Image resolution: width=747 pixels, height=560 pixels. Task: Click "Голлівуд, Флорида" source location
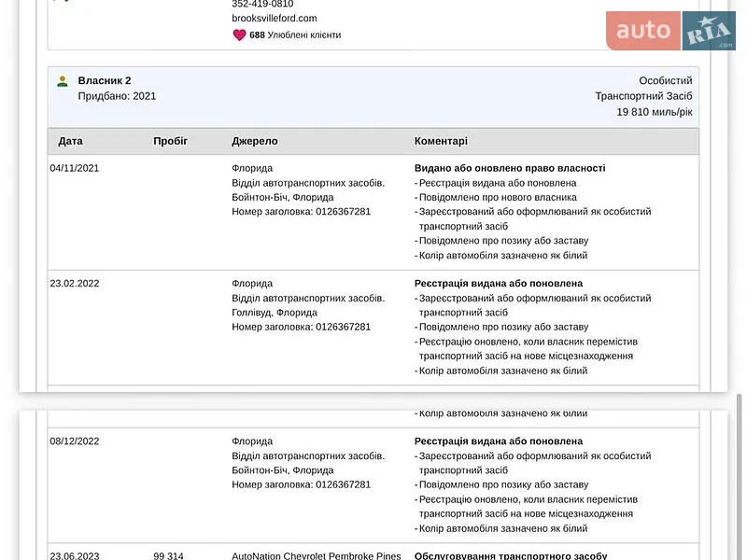point(275,313)
